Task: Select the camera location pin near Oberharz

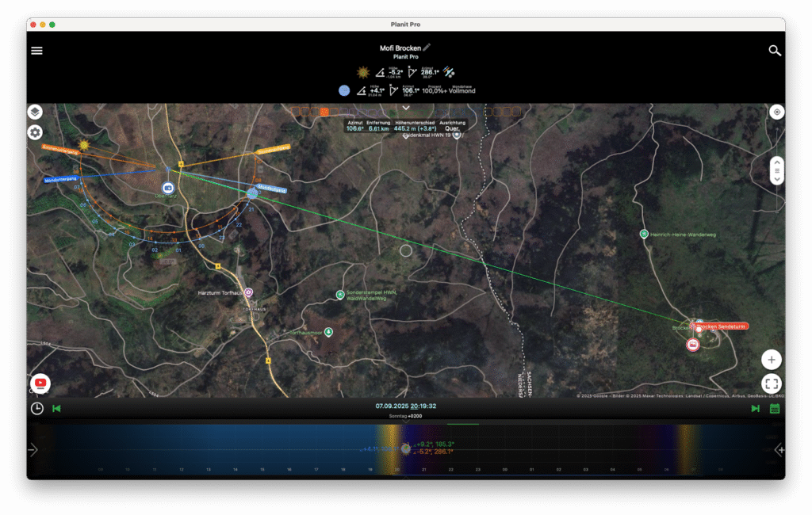Action: (x=168, y=188)
